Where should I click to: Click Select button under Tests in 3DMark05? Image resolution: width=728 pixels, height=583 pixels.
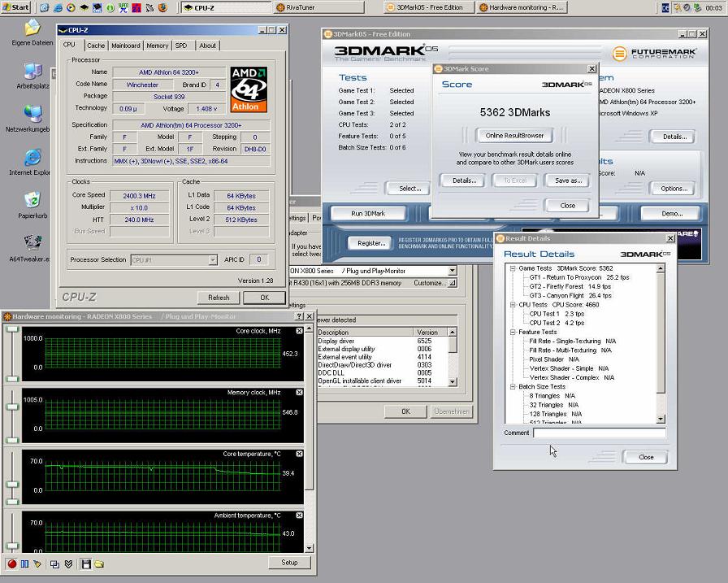tap(410, 189)
